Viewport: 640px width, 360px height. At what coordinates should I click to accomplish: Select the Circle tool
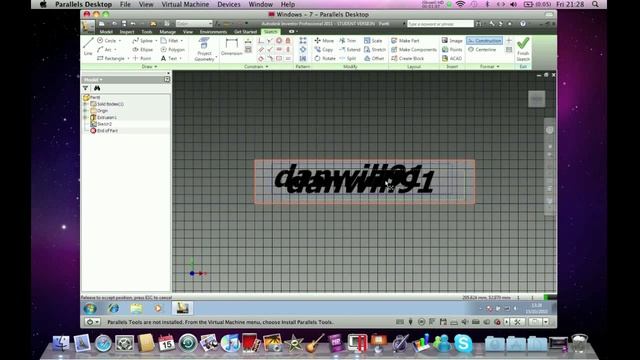(x=107, y=41)
